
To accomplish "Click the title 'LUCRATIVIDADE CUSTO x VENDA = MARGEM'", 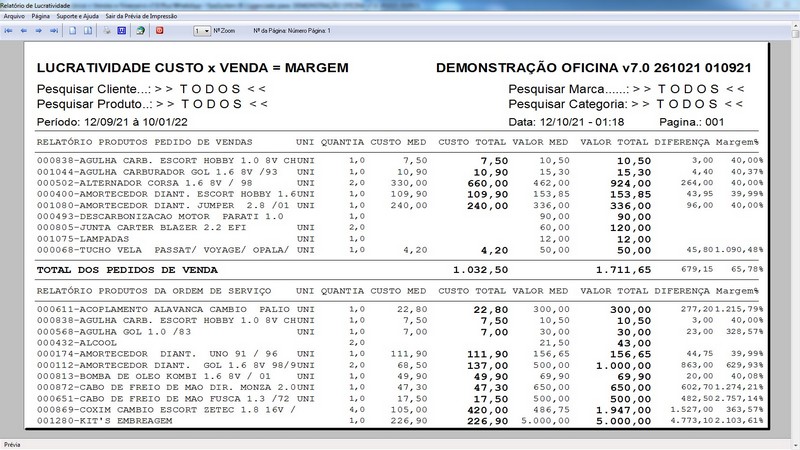I will tap(192, 68).
